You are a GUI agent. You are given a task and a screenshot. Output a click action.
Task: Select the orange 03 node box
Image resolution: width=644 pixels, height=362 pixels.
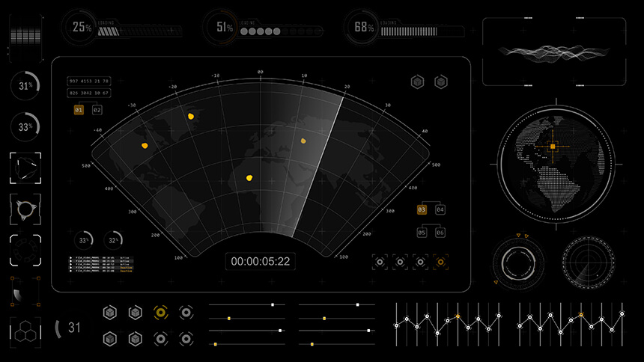tap(422, 210)
